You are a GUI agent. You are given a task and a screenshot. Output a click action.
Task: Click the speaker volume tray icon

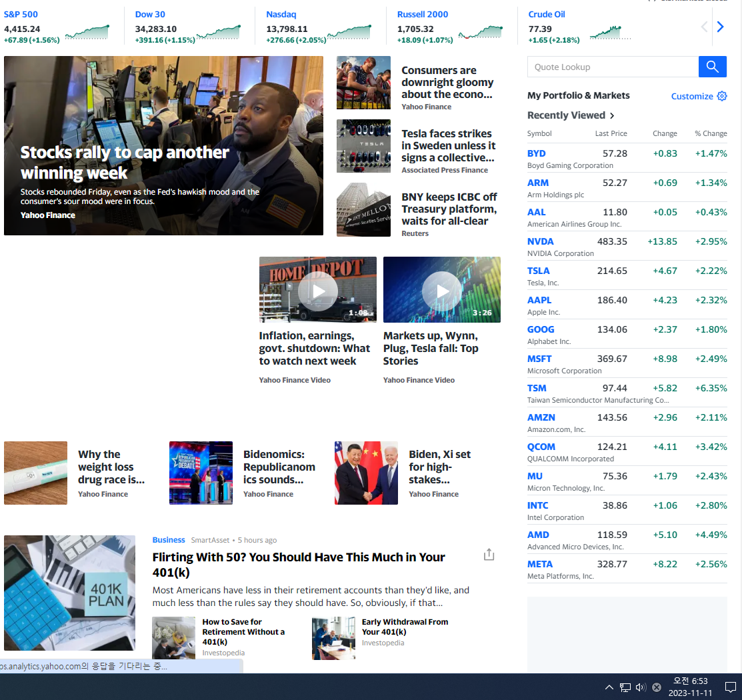click(641, 687)
